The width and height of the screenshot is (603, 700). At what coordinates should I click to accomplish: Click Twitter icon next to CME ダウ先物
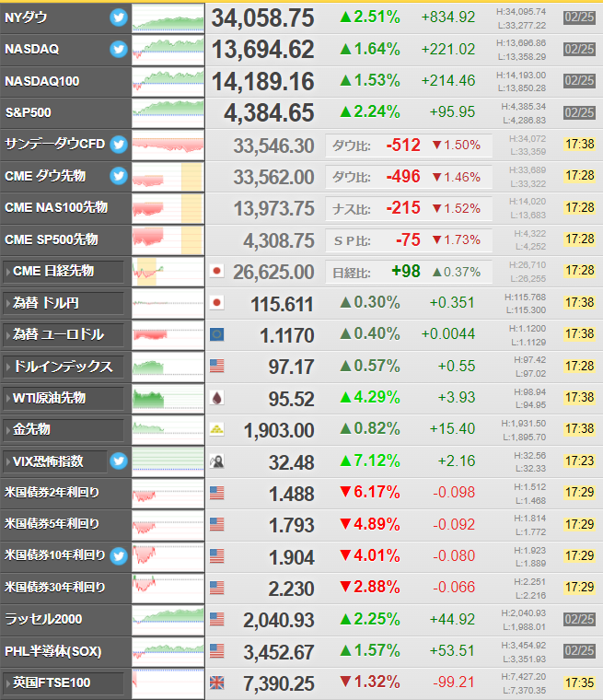[119, 176]
